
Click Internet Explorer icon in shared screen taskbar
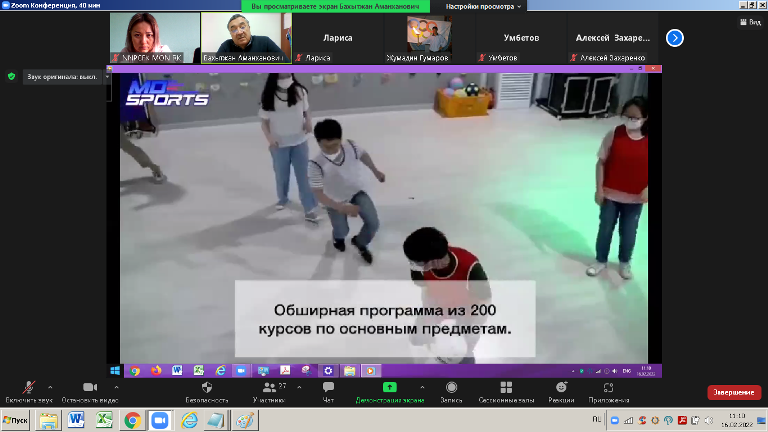(x=220, y=371)
